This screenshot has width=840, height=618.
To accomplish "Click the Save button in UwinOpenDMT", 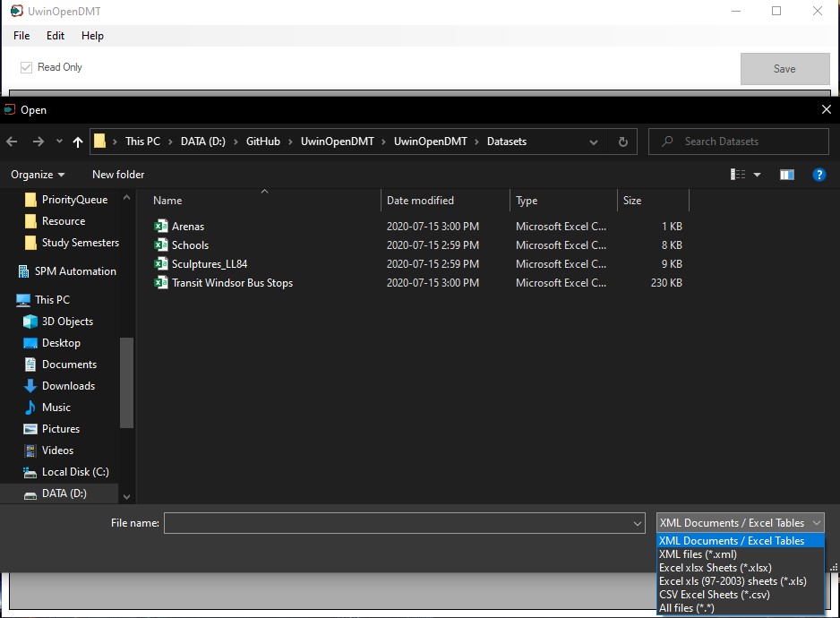I will [784, 69].
